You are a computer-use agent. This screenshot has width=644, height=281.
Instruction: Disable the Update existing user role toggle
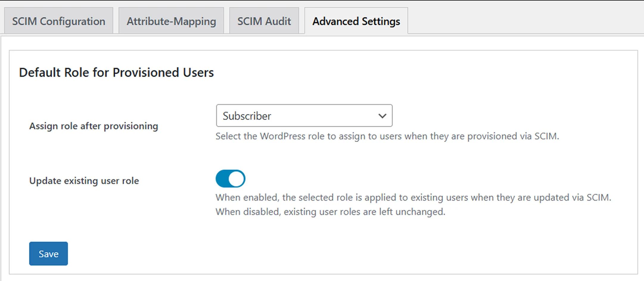tap(231, 179)
